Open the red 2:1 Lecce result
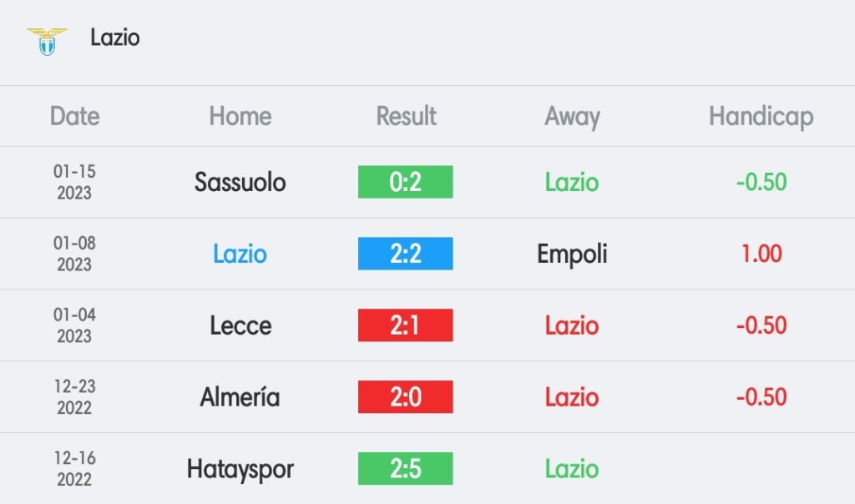 [x=405, y=325]
